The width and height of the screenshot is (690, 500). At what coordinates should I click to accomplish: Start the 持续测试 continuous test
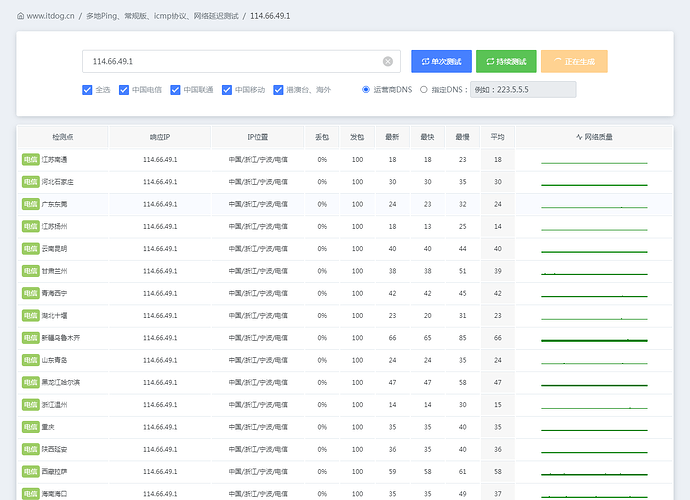(x=506, y=62)
